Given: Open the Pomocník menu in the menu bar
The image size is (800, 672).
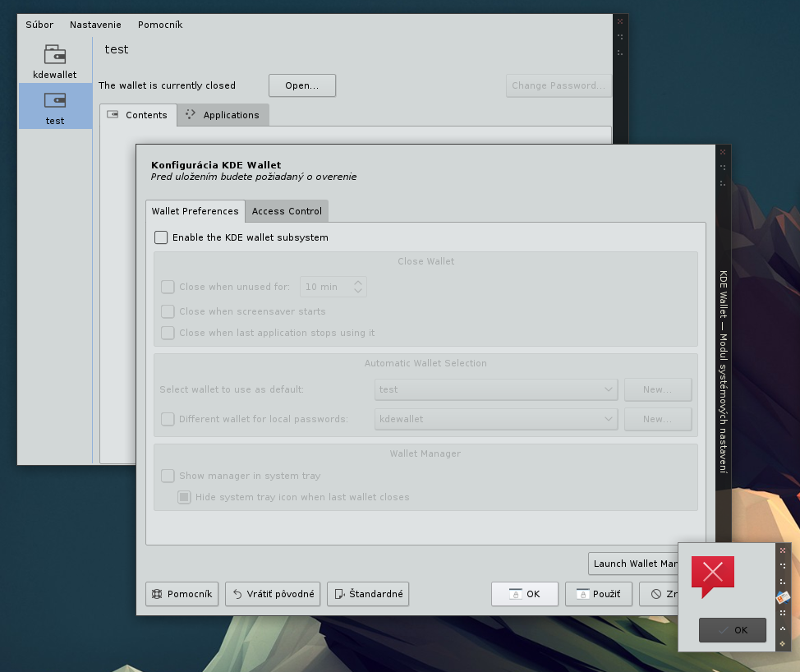Looking at the screenshot, I should tap(160, 25).
